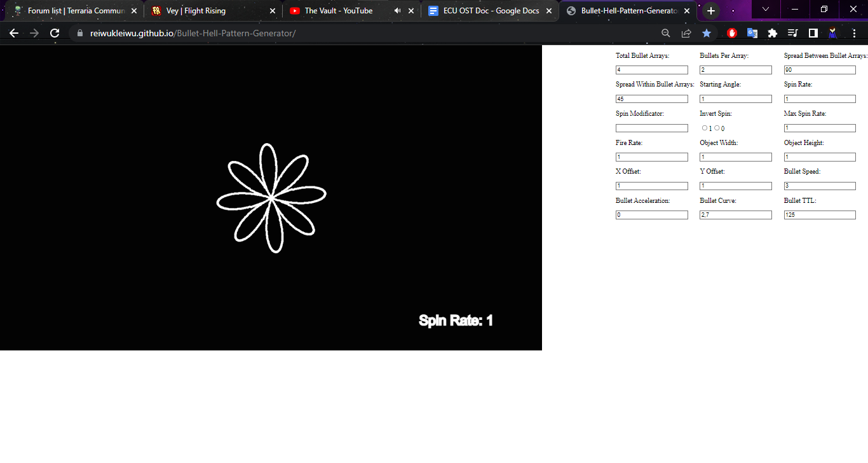Click the 'Invert Spin:' label
This screenshot has width=868, height=463.
click(715, 113)
